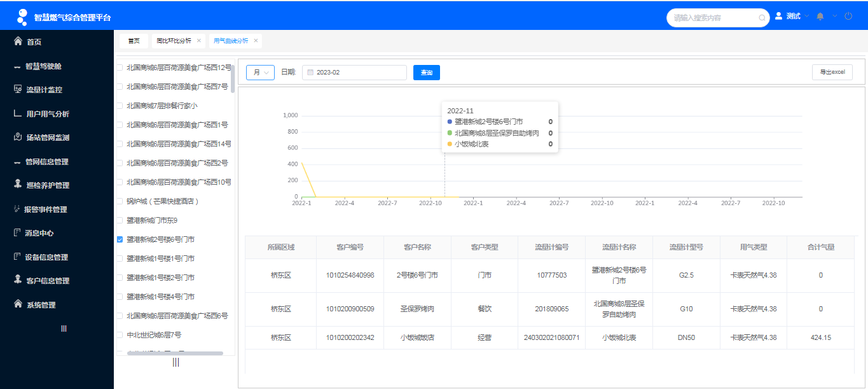This screenshot has width=868, height=389.
Task: Click the date field showing 2023-02
Action: pos(354,73)
